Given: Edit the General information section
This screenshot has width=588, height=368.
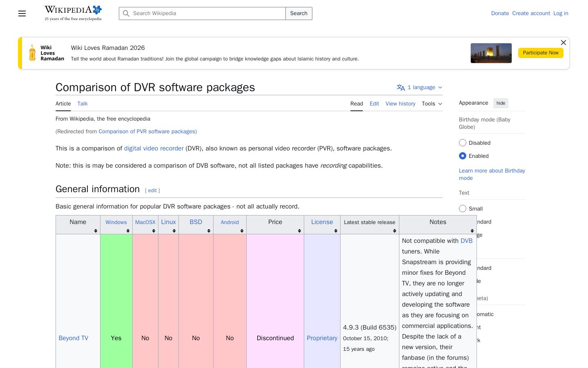Looking at the screenshot, I should point(152,191).
